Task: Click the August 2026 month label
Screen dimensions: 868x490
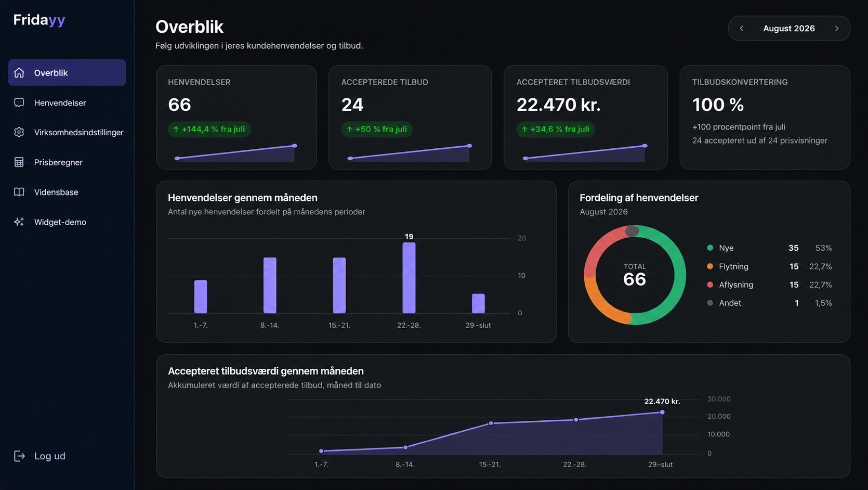Action: click(789, 29)
